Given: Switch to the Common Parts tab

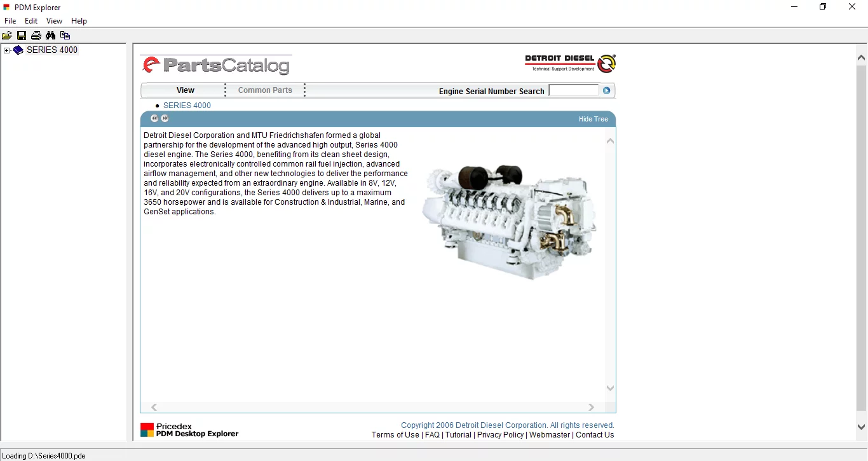Looking at the screenshot, I should (x=265, y=90).
